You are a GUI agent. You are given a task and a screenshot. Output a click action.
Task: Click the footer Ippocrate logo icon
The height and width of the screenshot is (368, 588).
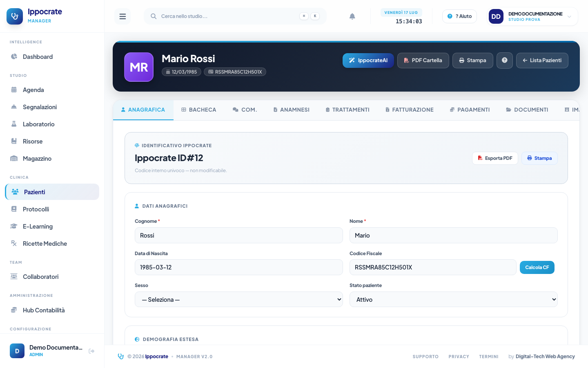coord(121,357)
